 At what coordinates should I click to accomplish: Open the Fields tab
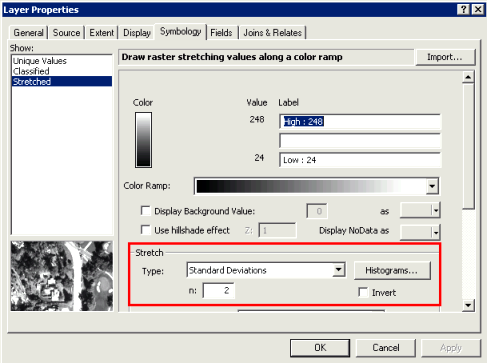(221, 33)
